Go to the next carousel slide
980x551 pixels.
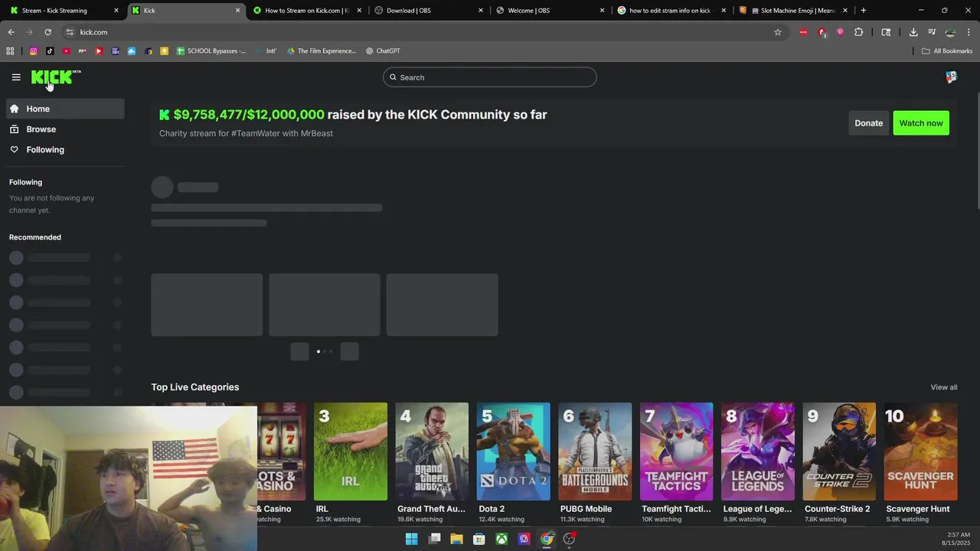(x=349, y=351)
